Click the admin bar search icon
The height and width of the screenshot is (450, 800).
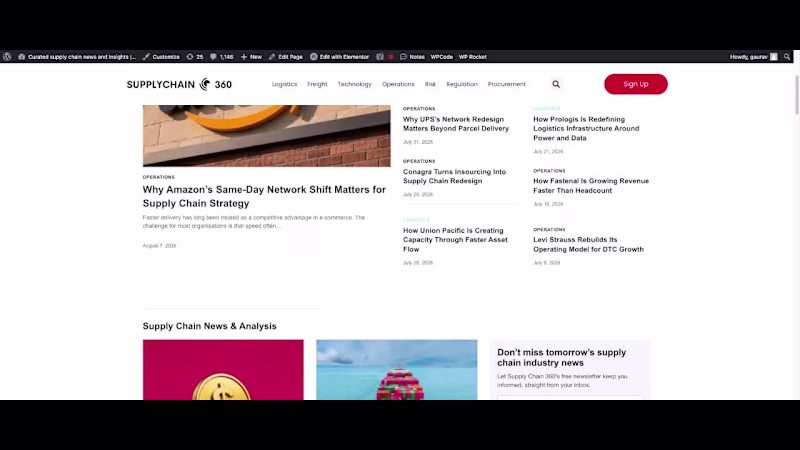(x=787, y=57)
